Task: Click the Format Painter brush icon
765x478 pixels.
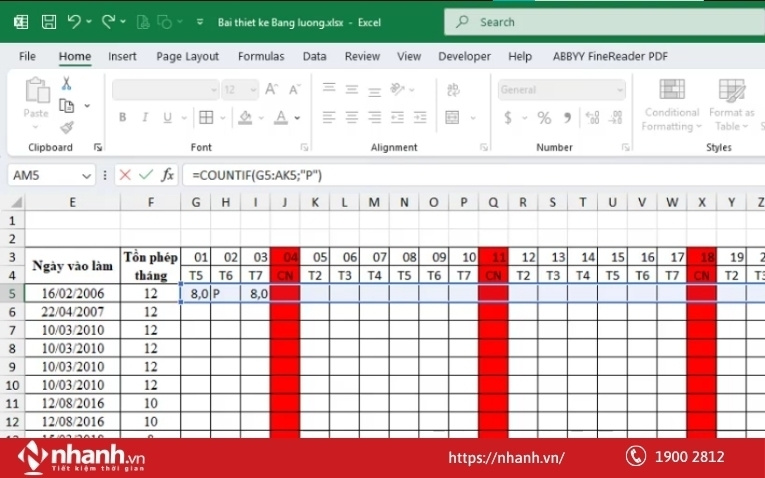Action: (x=67, y=127)
